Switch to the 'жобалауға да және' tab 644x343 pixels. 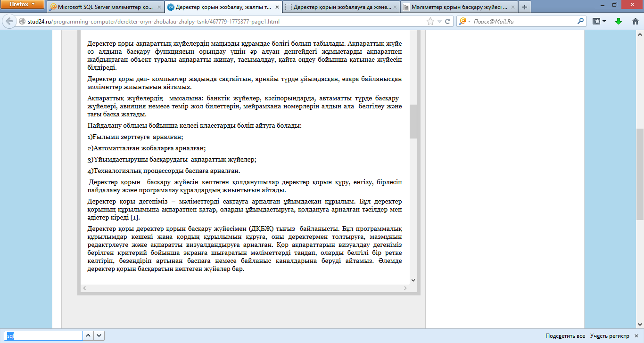pyautogui.click(x=341, y=7)
